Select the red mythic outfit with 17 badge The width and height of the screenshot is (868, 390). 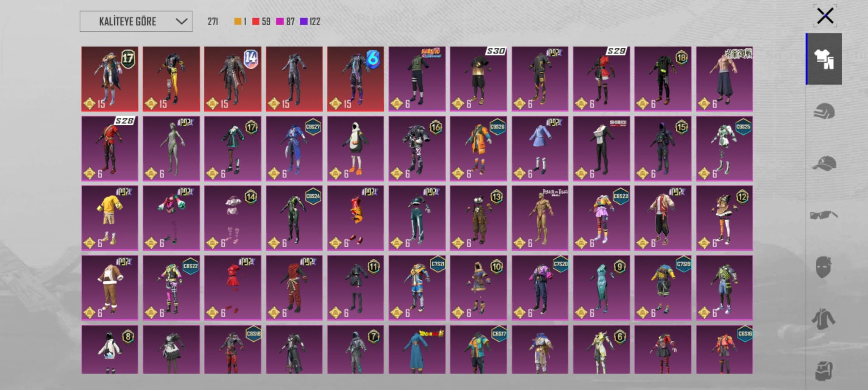pos(110,79)
